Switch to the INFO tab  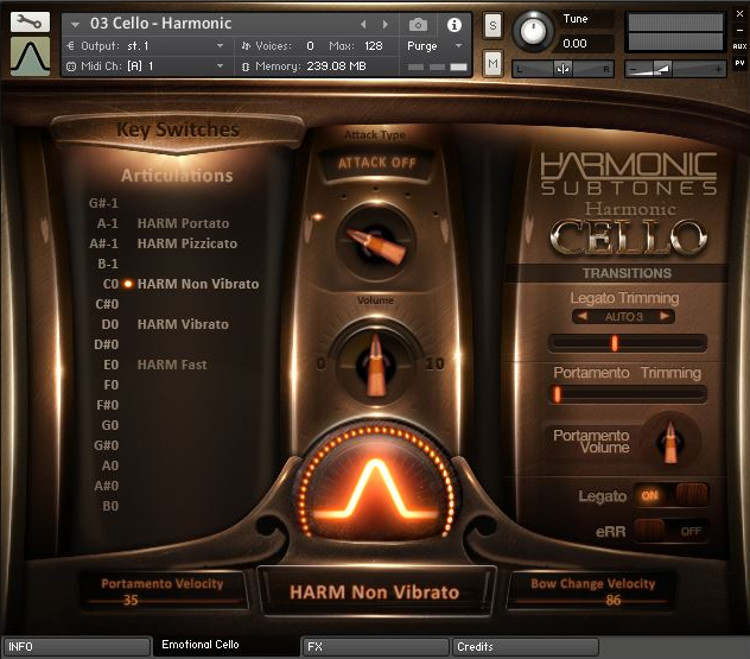pos(76,647)
